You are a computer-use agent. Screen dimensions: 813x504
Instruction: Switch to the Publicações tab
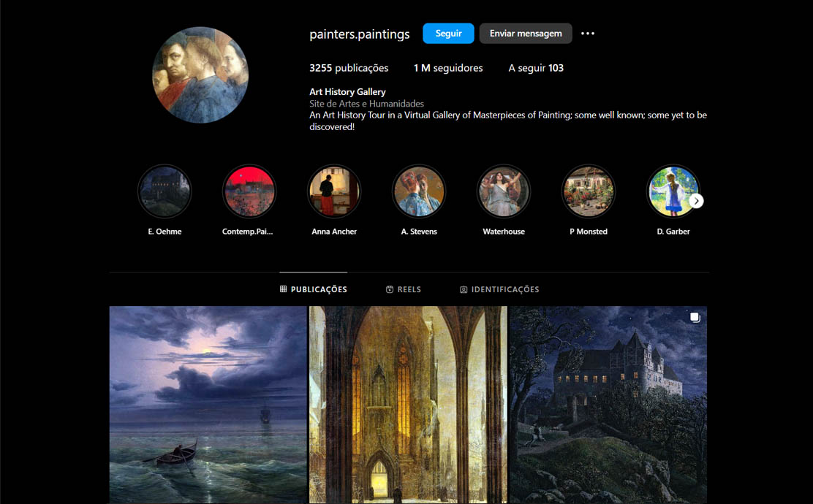(x=313, y=289)
